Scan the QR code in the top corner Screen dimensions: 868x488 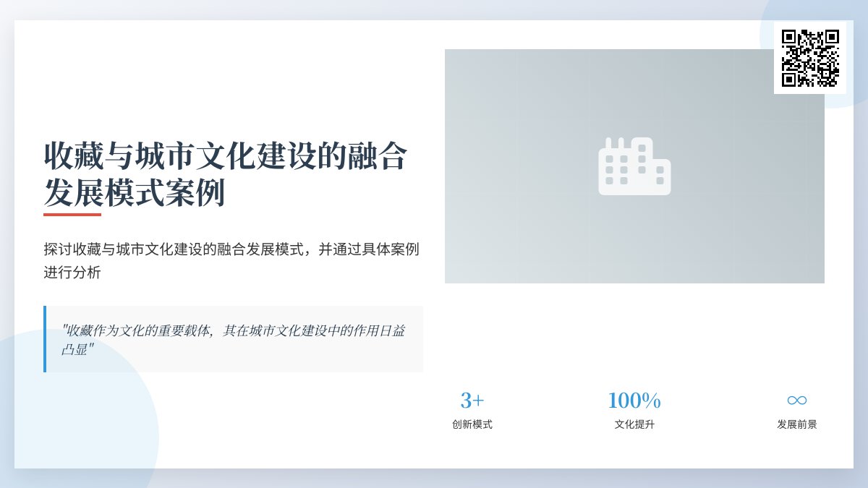pos(808,58)
